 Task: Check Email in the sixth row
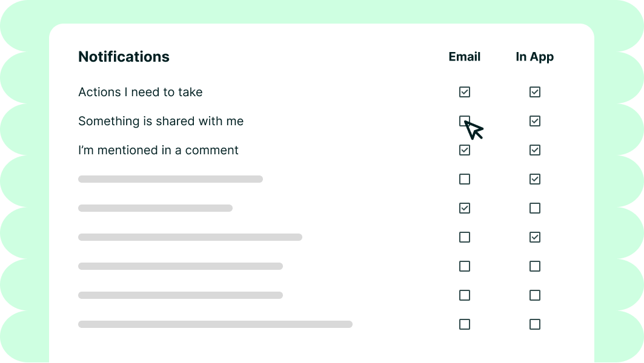click(465, 237)
